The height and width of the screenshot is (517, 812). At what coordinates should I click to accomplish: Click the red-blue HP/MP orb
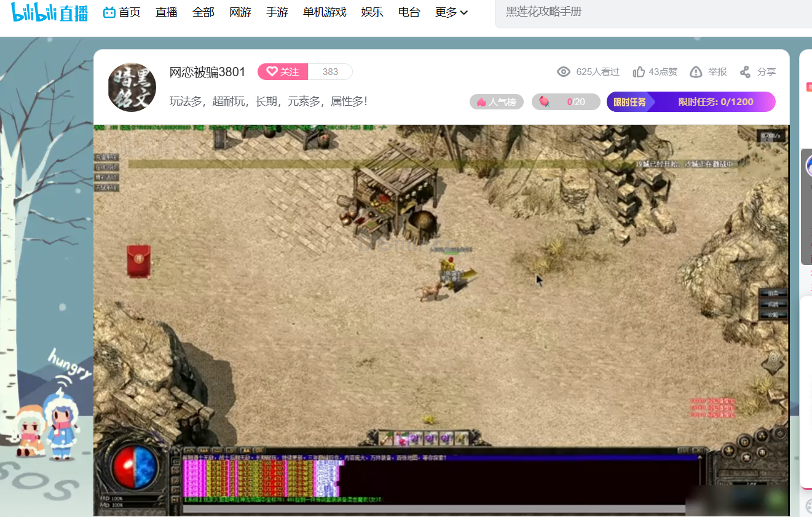(135, 467)
